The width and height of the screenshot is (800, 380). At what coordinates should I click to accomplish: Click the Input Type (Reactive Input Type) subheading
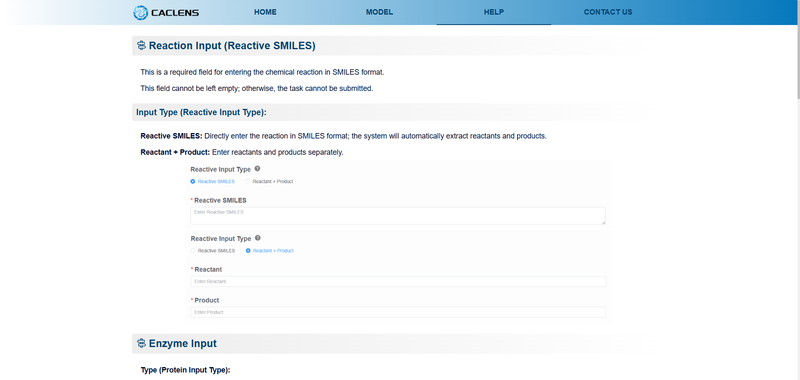click(x=202, y=112)
